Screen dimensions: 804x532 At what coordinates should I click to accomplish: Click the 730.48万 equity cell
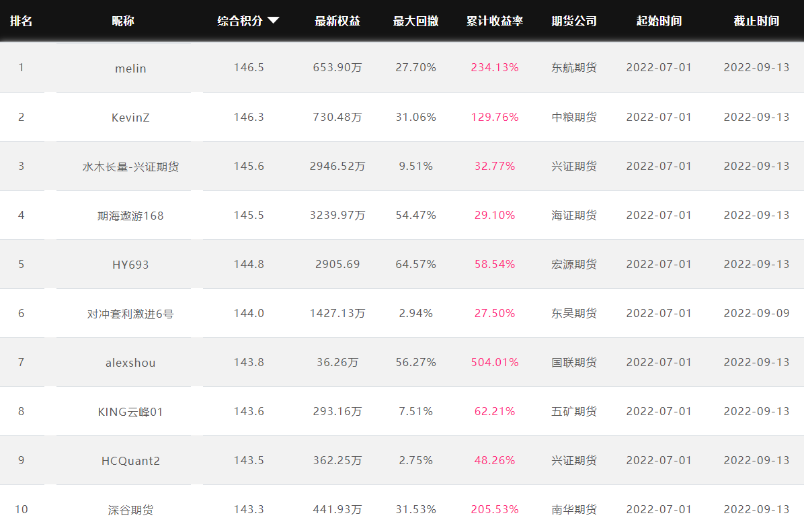click(337, 117)
